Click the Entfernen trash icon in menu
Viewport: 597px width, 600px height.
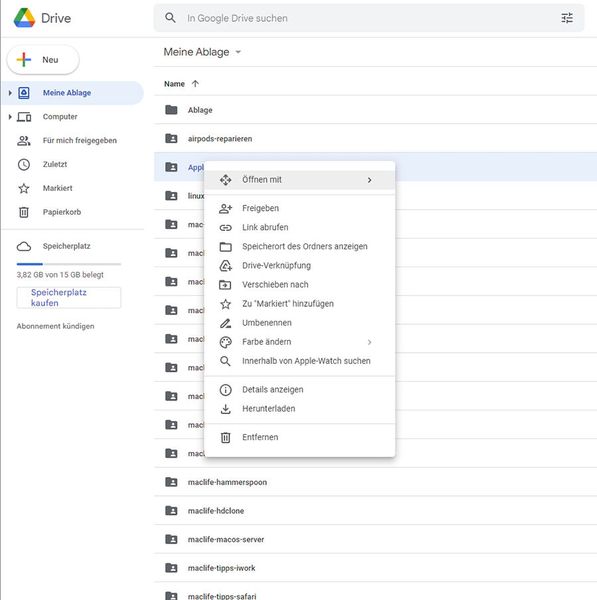coord(225,437)
